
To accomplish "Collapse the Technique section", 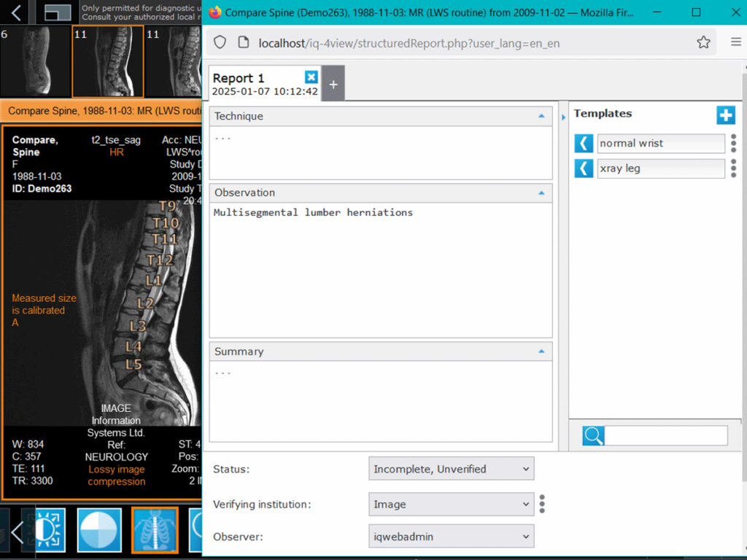I will click(541, 116).
